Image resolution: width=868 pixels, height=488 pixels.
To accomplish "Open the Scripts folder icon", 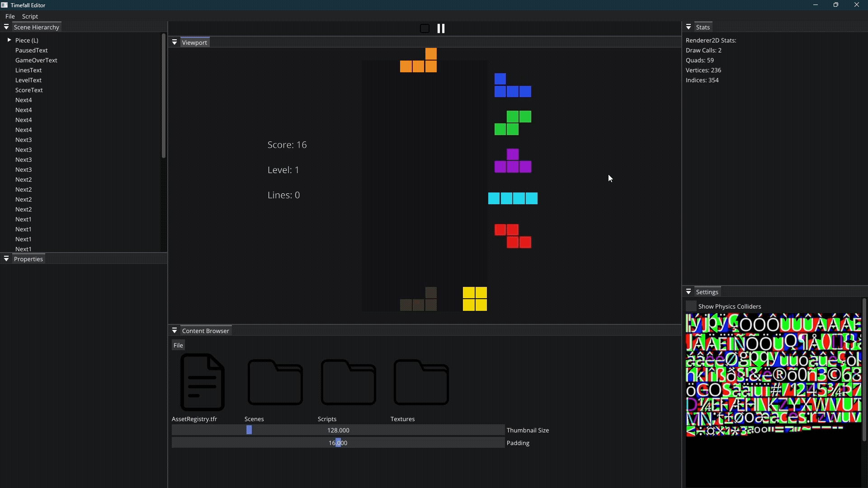I will [x=348, y=382].
